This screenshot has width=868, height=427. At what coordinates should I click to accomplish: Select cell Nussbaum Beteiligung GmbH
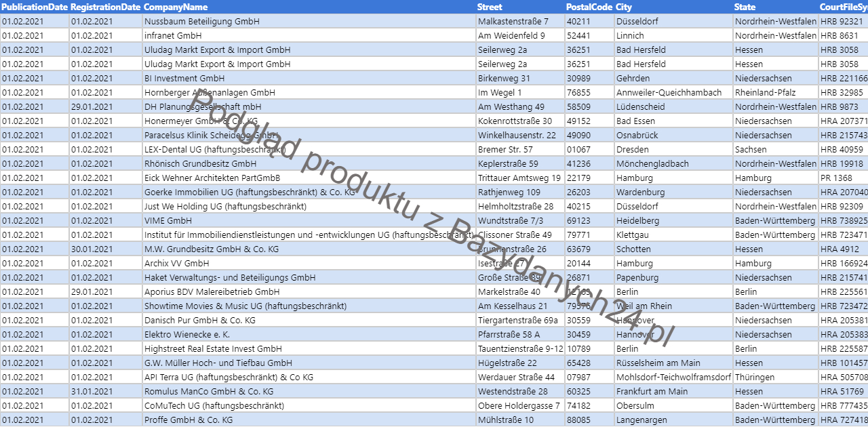[309, 21]
